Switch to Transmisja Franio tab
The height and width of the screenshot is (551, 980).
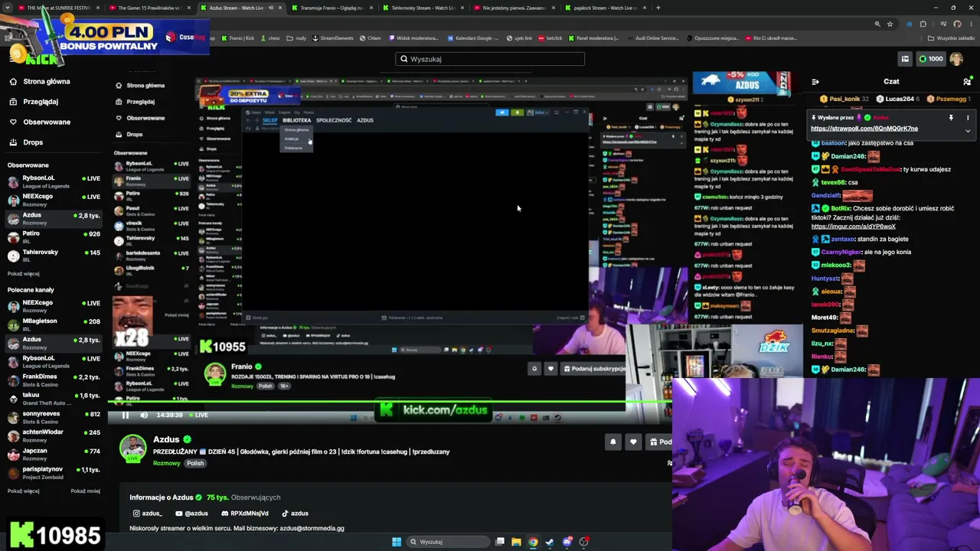pos(332,8)
